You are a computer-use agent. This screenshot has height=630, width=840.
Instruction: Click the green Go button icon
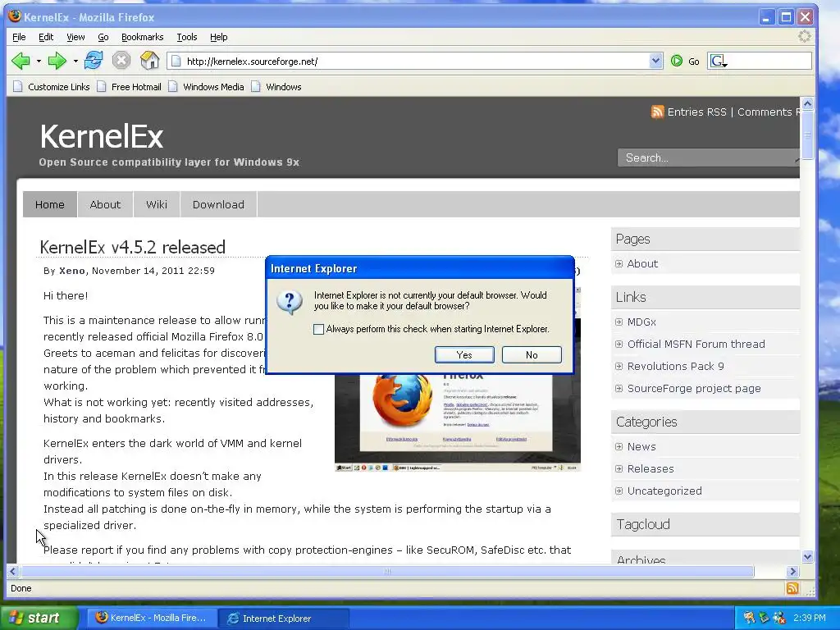pos(677,61)
